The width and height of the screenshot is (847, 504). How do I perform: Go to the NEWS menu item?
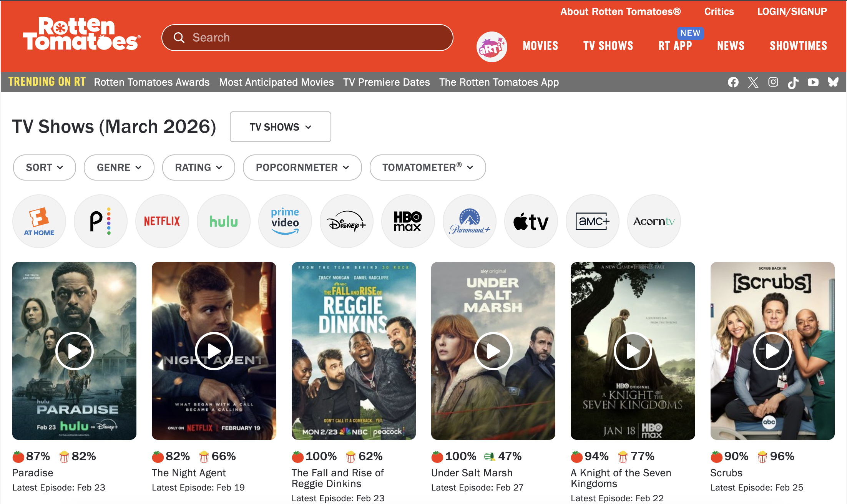pyautogui.click(x=730, y=46)
